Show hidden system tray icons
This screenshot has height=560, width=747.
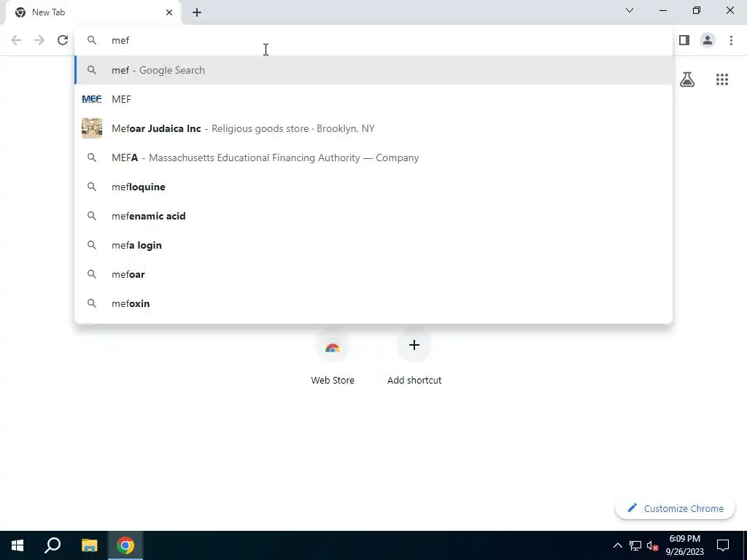pos(617,545)
